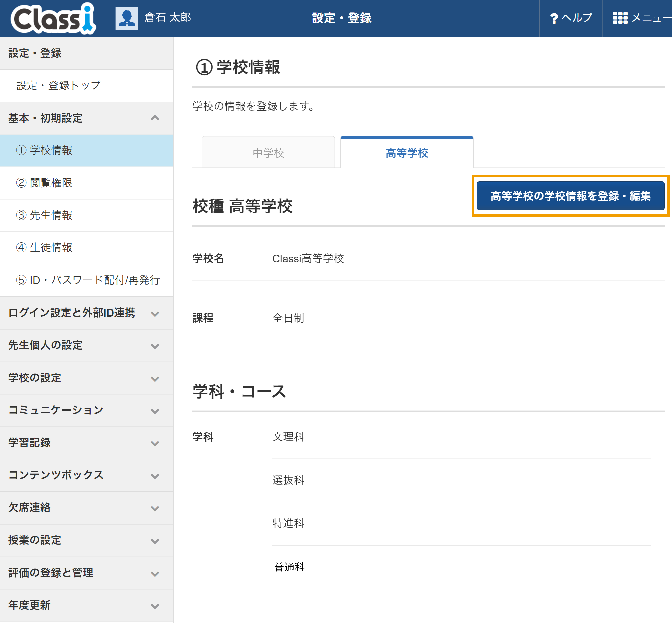
Task: Open the ヘルプ question mark icon
Action: [x=554, y=18]
